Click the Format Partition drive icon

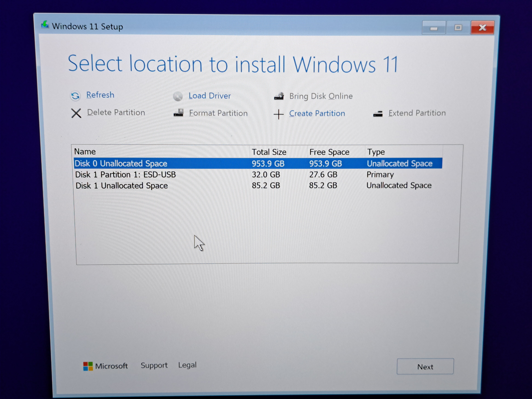coord(178,113)
